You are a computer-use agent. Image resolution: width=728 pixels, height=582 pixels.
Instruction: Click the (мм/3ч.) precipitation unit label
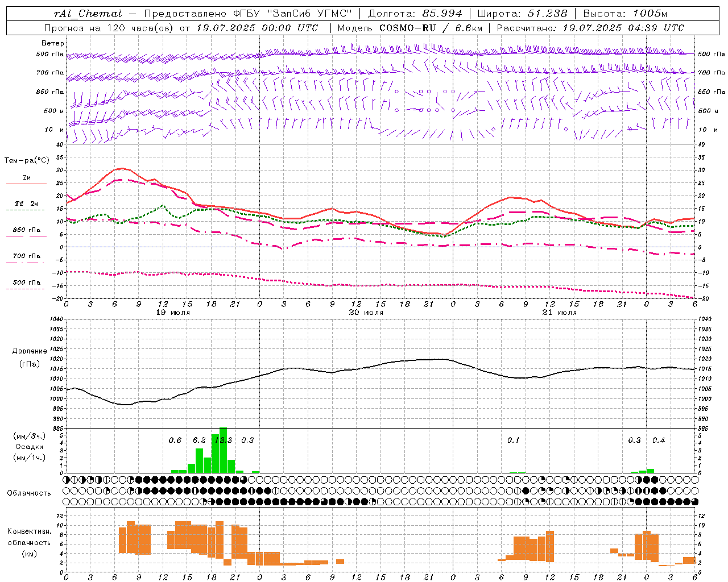tap(30, 436)
